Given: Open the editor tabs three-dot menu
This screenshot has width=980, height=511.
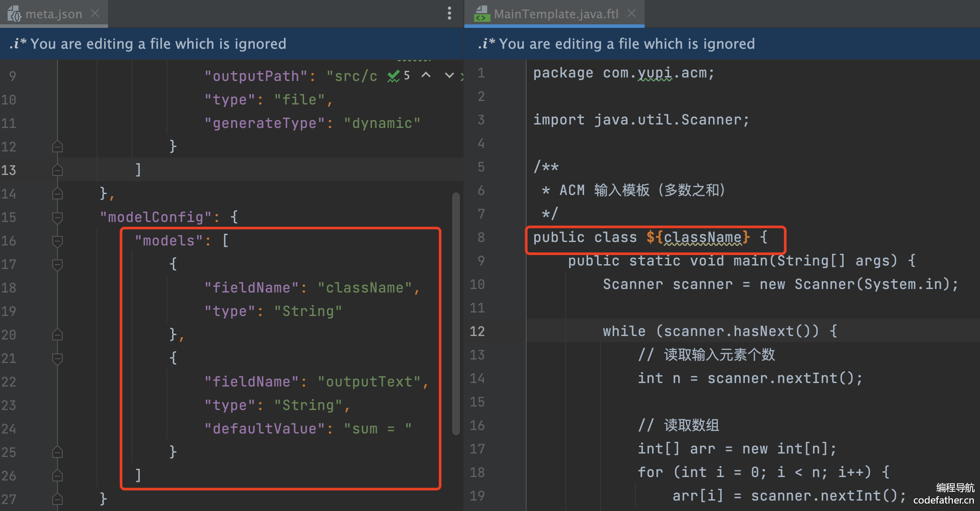Looking at the screenshot, I should click(449, 13).
